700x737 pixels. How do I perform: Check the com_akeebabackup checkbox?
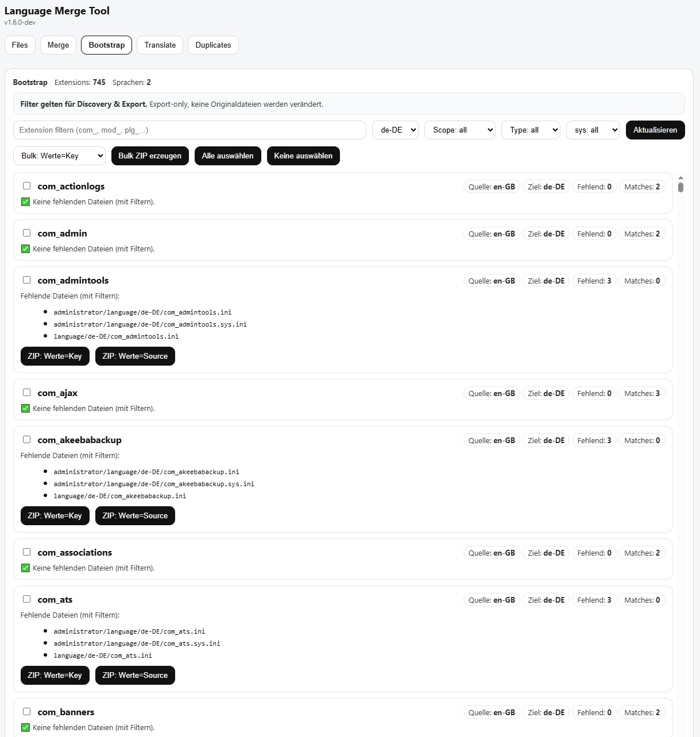click(26, 440)
